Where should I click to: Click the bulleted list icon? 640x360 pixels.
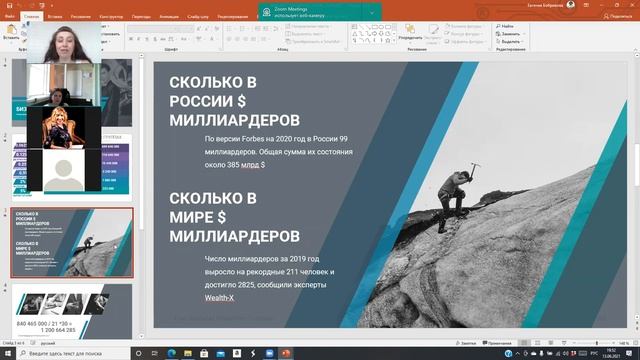tap(230, 29)
